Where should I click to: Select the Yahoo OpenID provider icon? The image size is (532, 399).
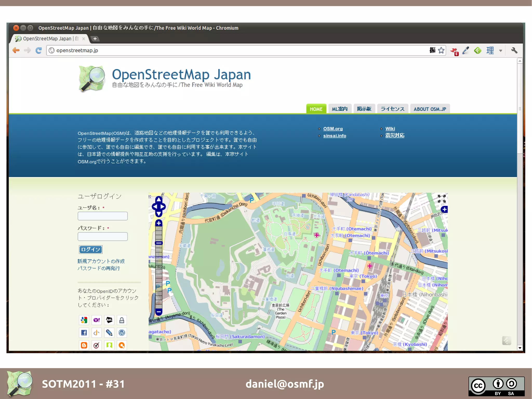[x=97, y=320]
